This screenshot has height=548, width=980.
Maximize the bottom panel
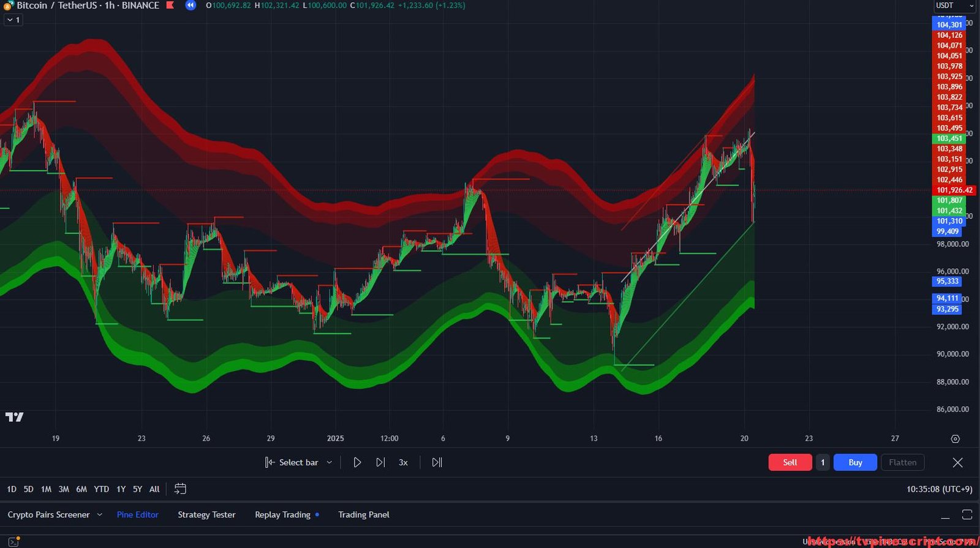pos(967,515)
